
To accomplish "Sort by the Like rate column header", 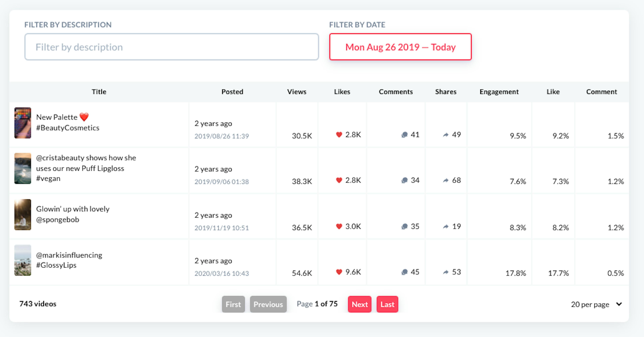I will pos(553,92).
